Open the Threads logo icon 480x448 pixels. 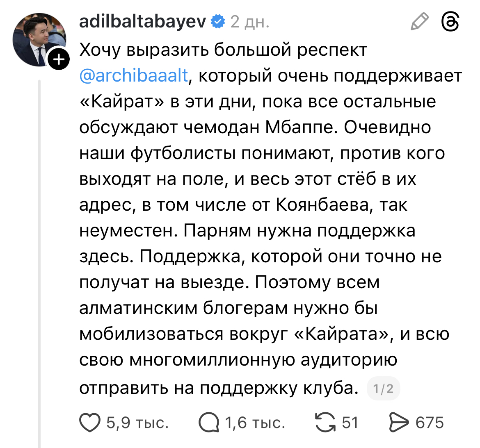(450, 22)
